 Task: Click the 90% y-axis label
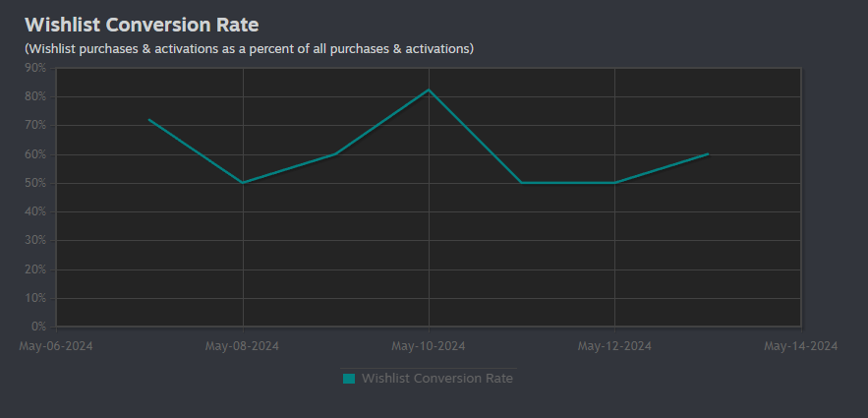pyautogui.click(x=36, y=68)
